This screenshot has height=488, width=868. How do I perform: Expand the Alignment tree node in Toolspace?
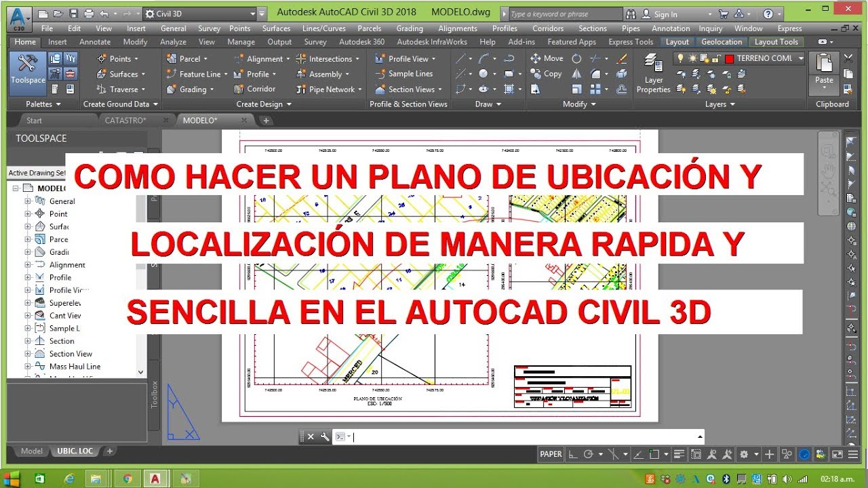[x=28, y=265]
